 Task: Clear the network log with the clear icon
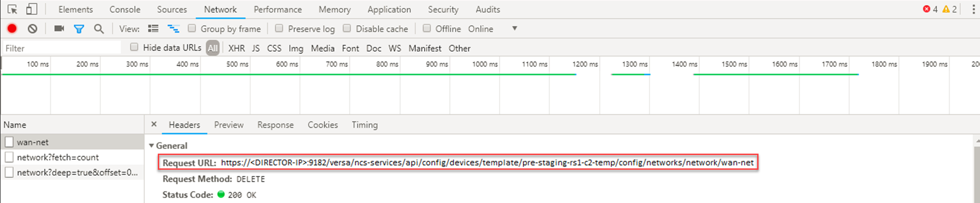click(x=32, y=29)
